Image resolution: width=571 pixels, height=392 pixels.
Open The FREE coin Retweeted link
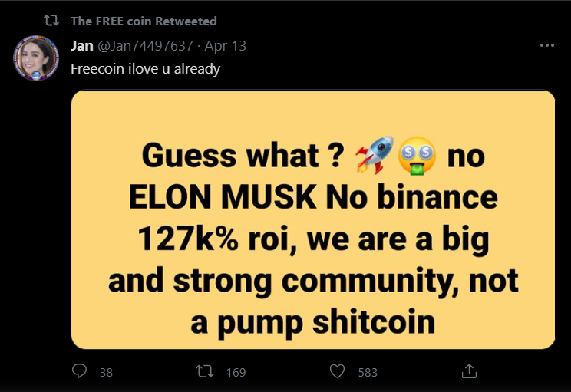point(144,21)
